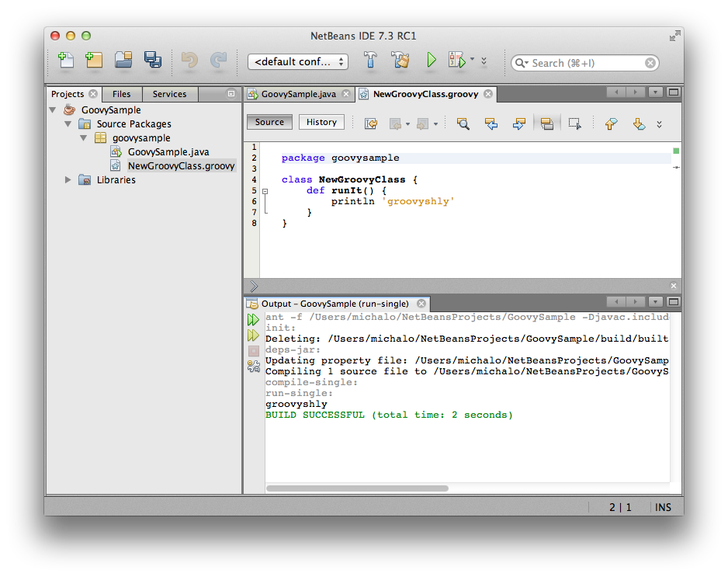Viewport: 728px width, 577px height.
Task: Collapse the Source Packages node
Action: click(68, 124)
